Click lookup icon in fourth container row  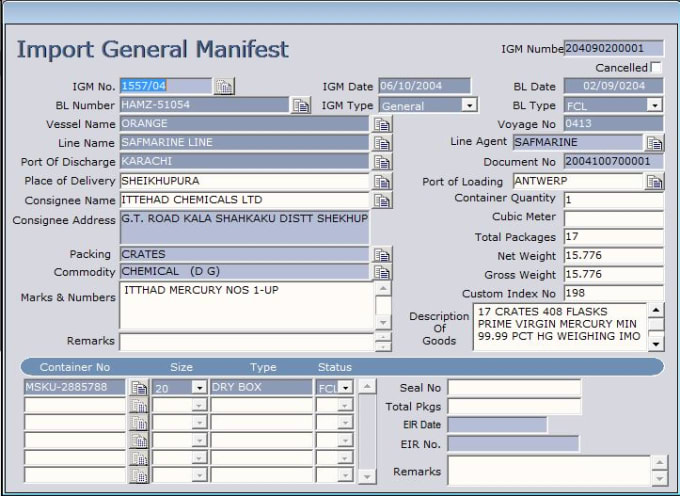(x=139, y=440)
